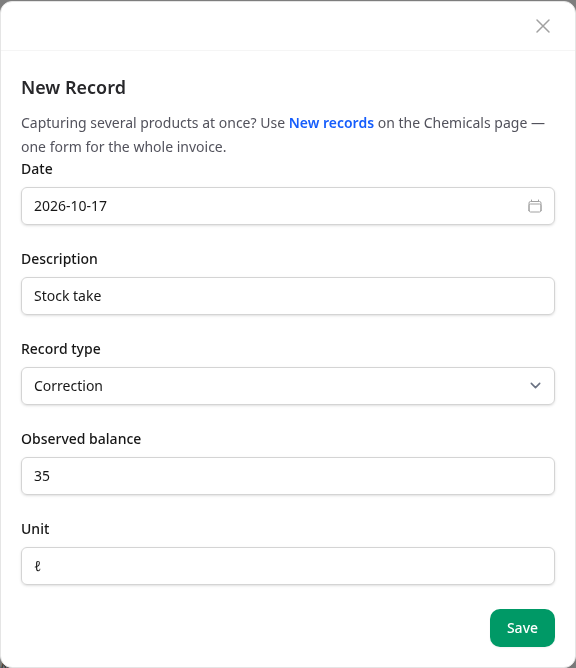Expand the Correction dropdown chevron
The height and width of the screenshot is (668, 576).
pos(535,386)
